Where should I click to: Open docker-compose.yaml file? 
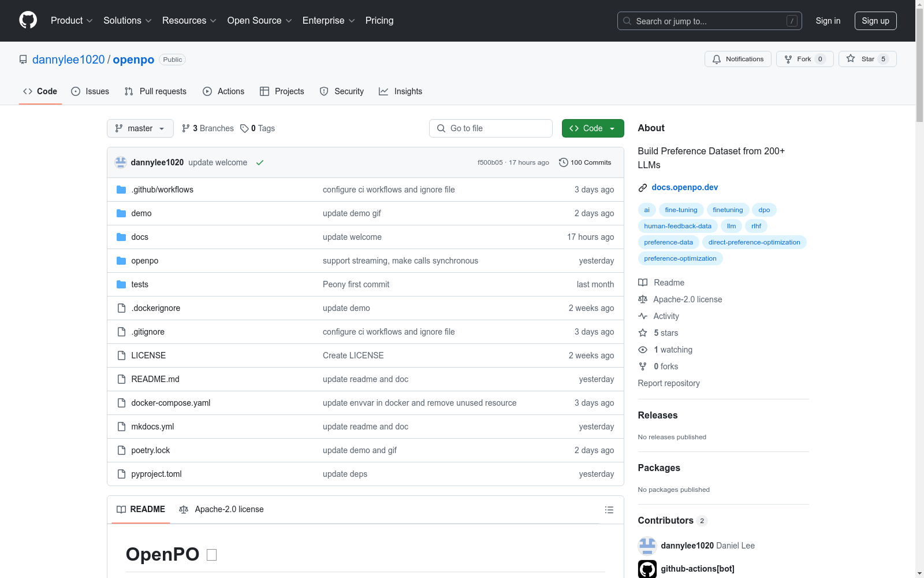(x=171, y=403)
